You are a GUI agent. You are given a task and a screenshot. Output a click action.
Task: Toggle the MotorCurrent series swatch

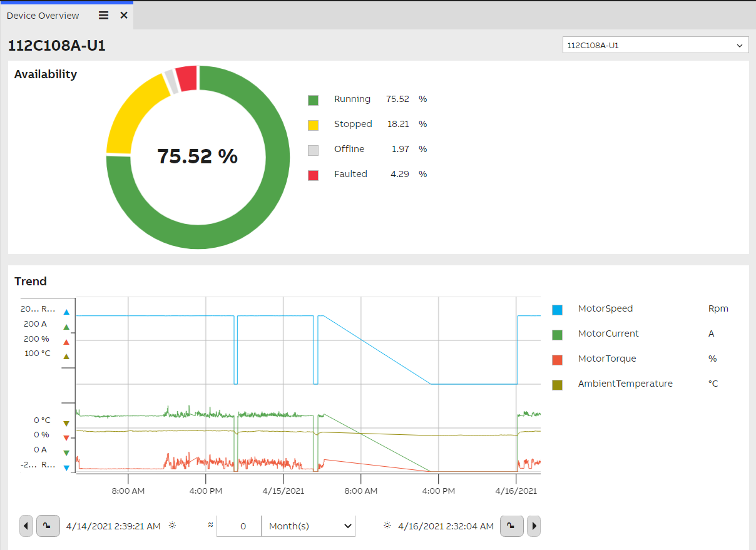[x=557, y=335]
